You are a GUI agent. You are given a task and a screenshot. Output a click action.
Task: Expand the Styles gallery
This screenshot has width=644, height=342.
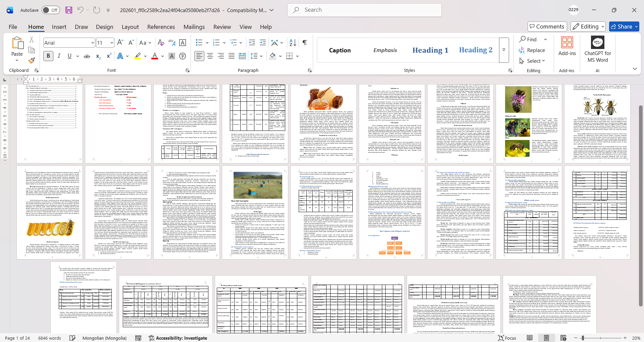pyautogui.click(x=504, y=50)
